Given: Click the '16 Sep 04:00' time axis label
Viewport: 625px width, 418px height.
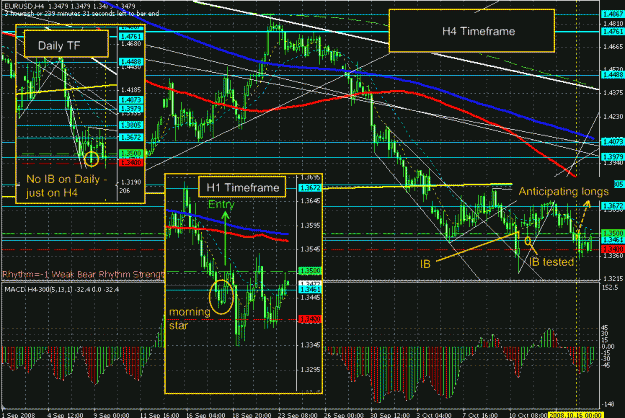Looking at the screenshot, I should tap(205, 415).
